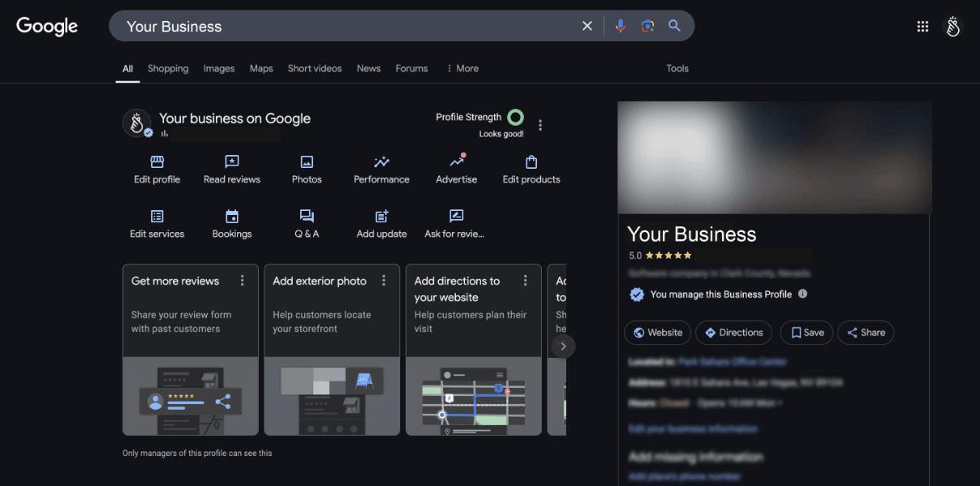
Task: Open options menu on Add exterior photo card
Action: pos(384,281)
